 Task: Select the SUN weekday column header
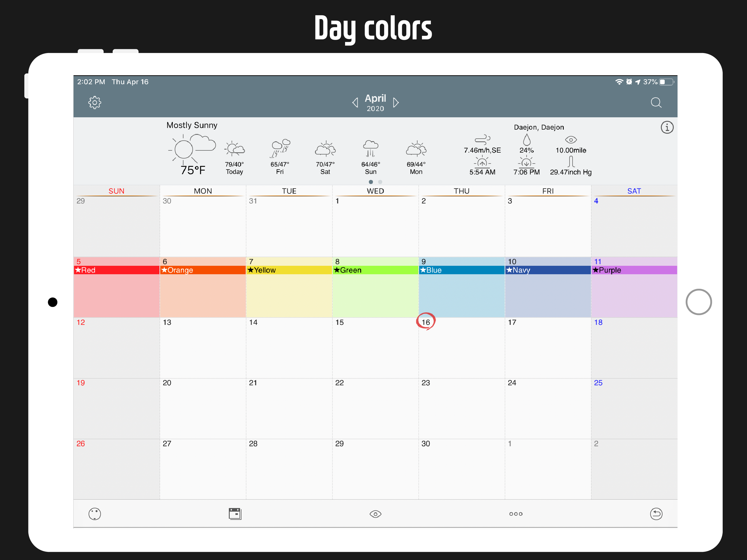click(116, 191)
